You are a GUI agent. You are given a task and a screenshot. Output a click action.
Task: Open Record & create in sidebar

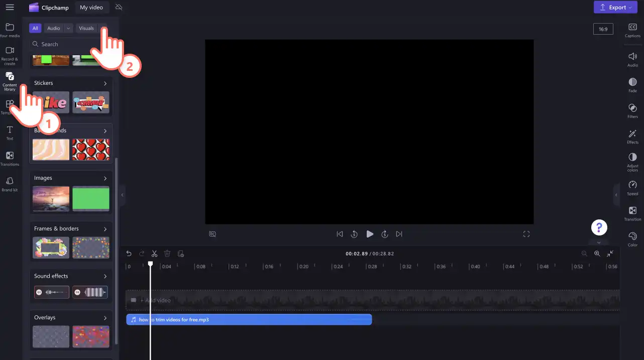click(10, 56)
